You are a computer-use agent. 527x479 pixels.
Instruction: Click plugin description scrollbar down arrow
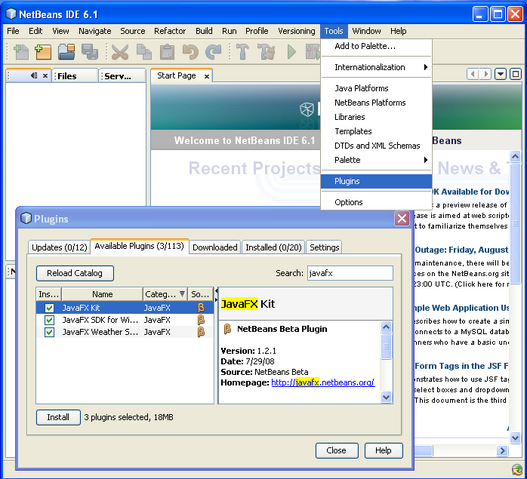pyautogui.click(x=386, y=397)
